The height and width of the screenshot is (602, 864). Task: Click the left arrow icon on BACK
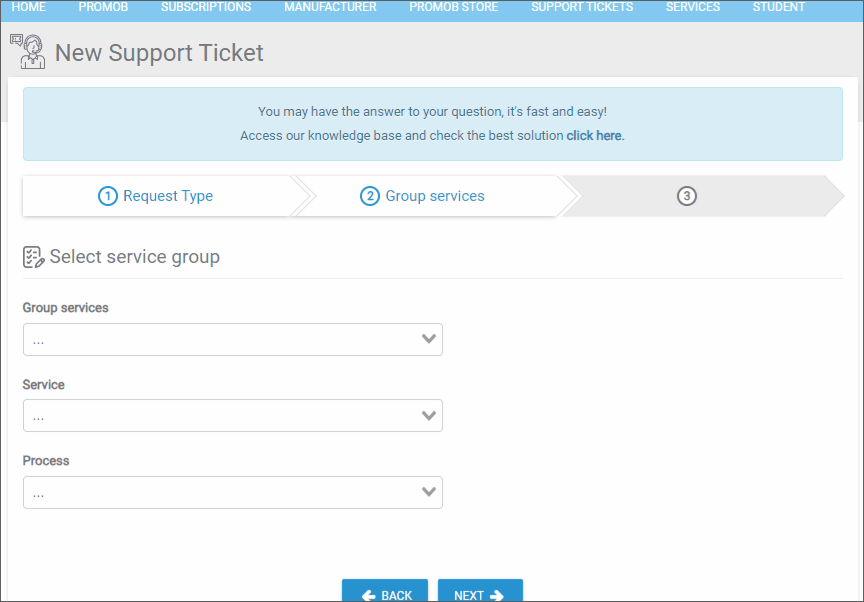click(x=369, y=595)
